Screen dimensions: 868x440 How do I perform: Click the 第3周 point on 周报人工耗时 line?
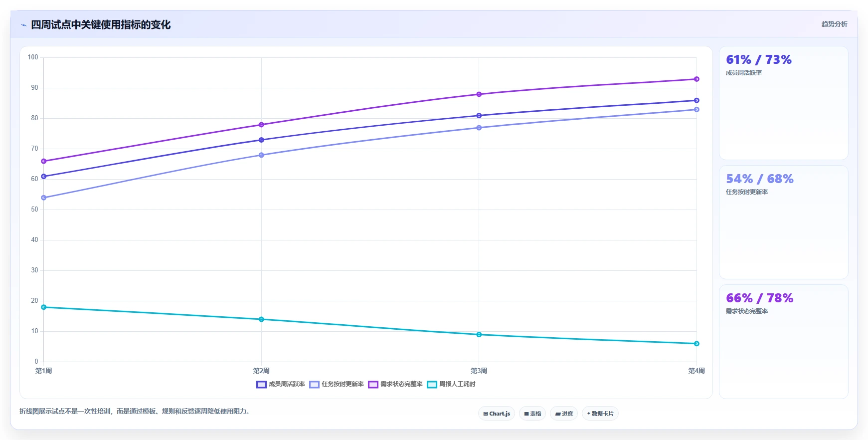pyautogui.click(x=479, y=335)
